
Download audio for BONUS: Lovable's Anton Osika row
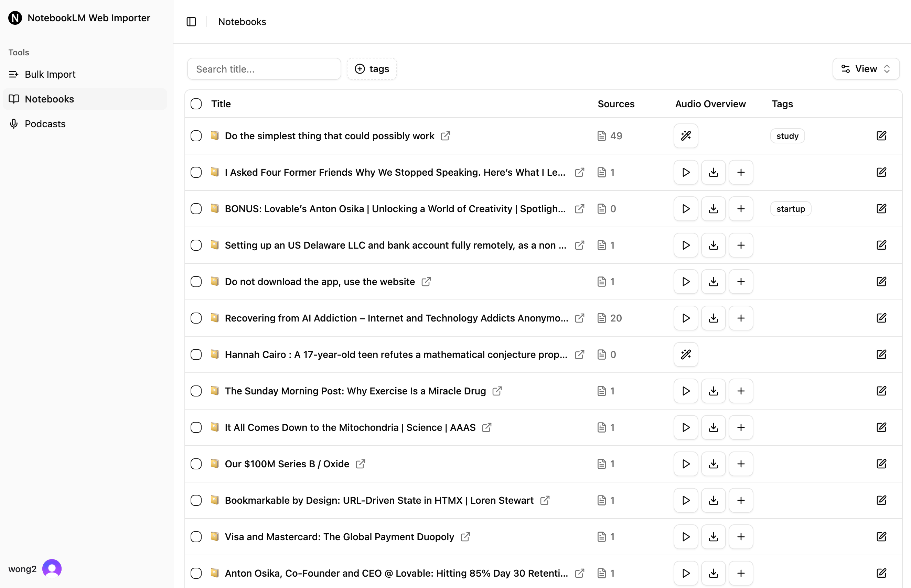click(x=713, y=209)
